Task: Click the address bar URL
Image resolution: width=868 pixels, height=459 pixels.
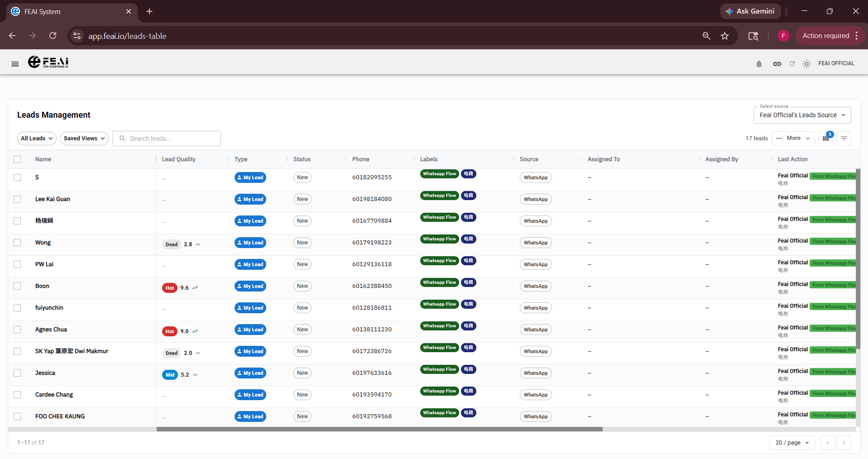Action: coord(127,36)
